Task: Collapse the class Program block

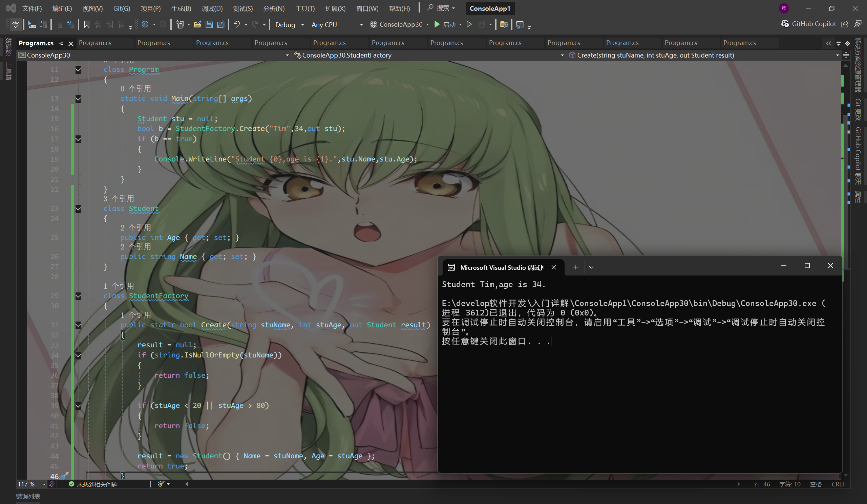Action: tap(78, 70)
